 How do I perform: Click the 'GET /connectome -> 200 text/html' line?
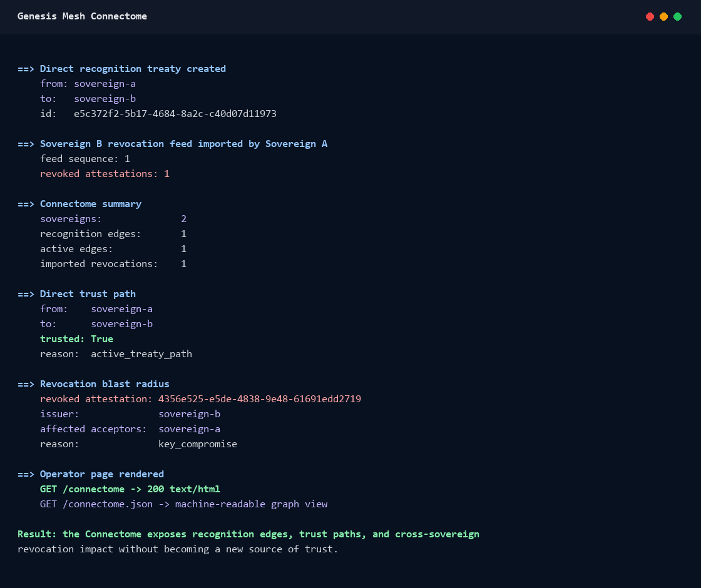[x=130, y=489]
